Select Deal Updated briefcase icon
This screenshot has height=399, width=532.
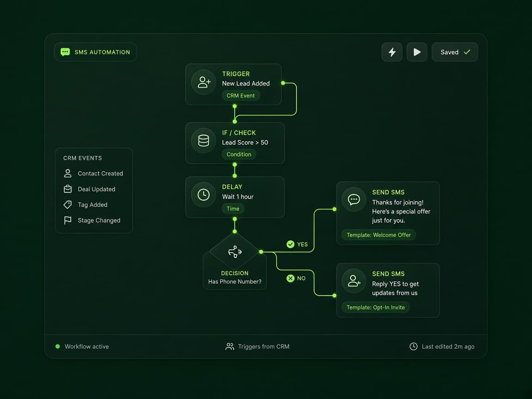tap(68, 189)
